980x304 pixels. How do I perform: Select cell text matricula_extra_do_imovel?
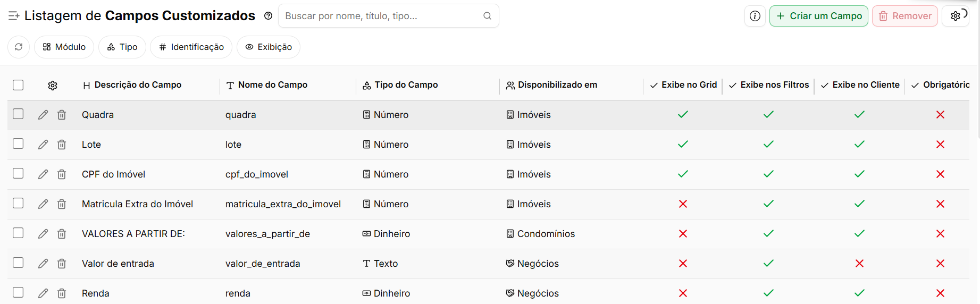point(283,204)
